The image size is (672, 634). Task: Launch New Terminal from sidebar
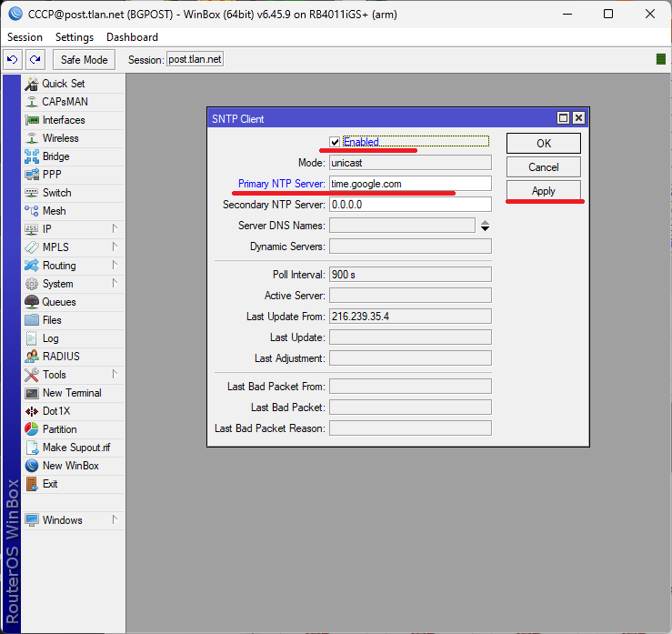pyautogui.click(x=71, y=393)
